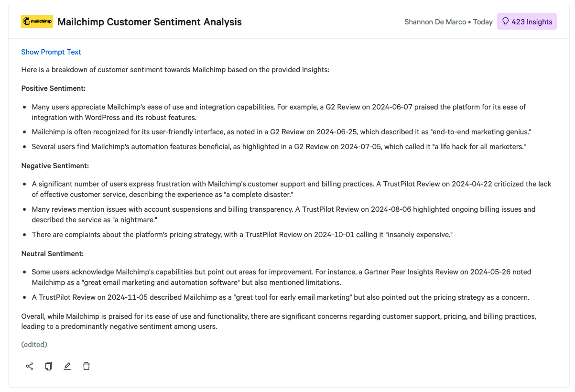575x392 pixels.
Task: Click the Gartner Peer Insights Review bullet
Action: pos(281,277)
